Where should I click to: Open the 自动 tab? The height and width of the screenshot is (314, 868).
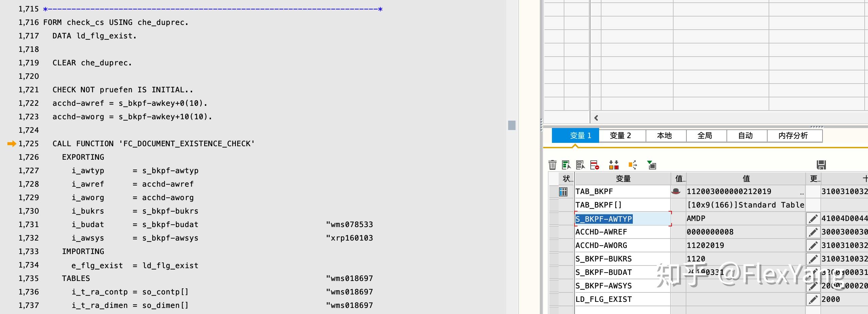tap(747, 135)
